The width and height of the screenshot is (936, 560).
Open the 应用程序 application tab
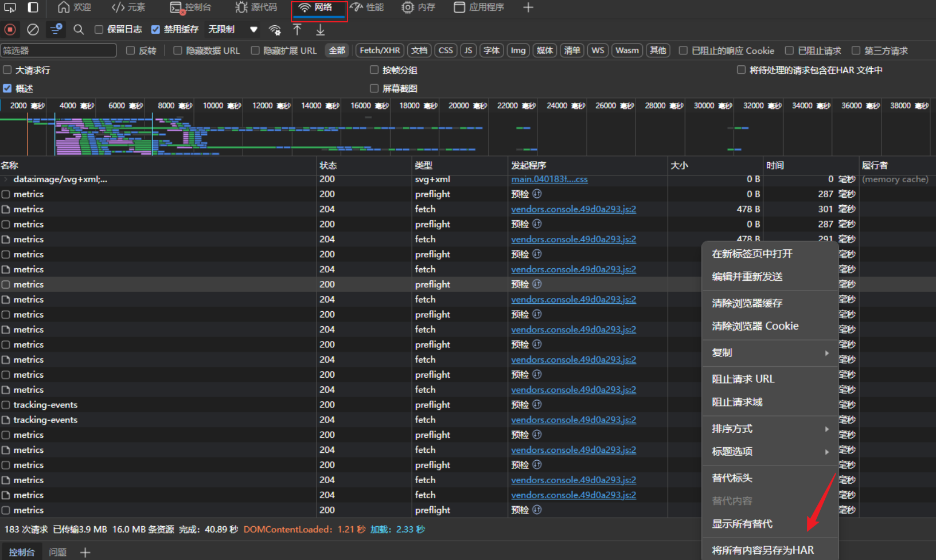pyautogui.click(x=479, y=7)
